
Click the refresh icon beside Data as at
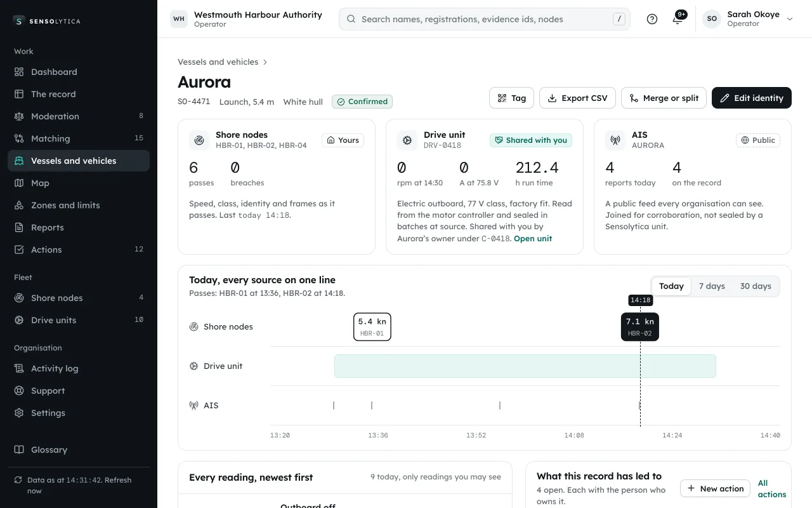click(x=19, y=480)
